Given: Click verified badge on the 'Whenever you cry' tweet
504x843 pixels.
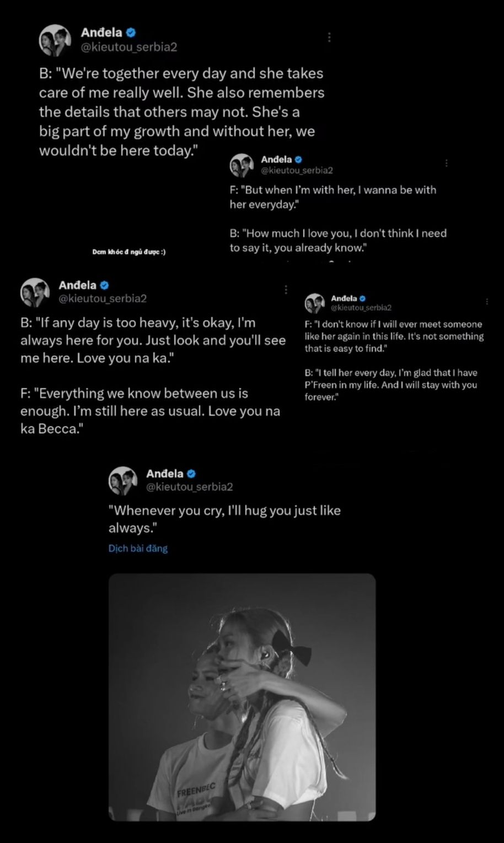Looking at the screenshot, I should (192, 474).
